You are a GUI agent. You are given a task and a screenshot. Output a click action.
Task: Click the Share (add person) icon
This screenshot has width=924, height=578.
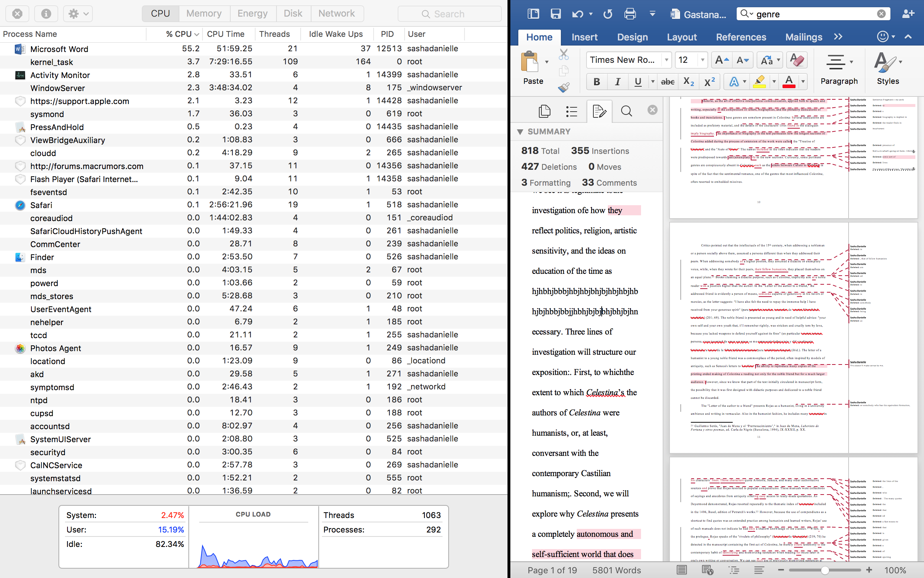(908, 14)
